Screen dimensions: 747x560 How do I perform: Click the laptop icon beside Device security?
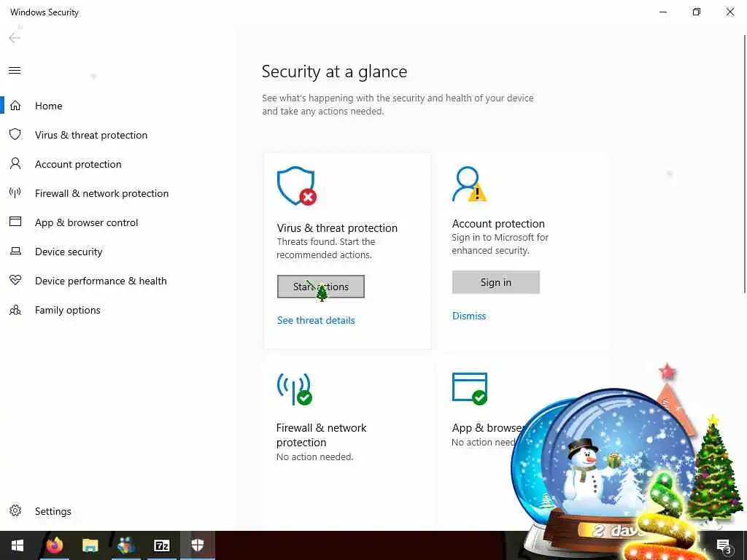[15, 251]
